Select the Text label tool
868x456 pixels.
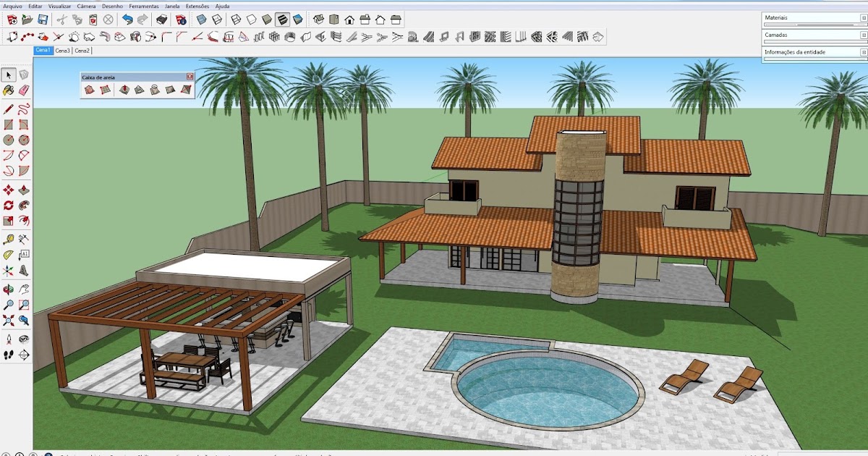click(24, 255)
